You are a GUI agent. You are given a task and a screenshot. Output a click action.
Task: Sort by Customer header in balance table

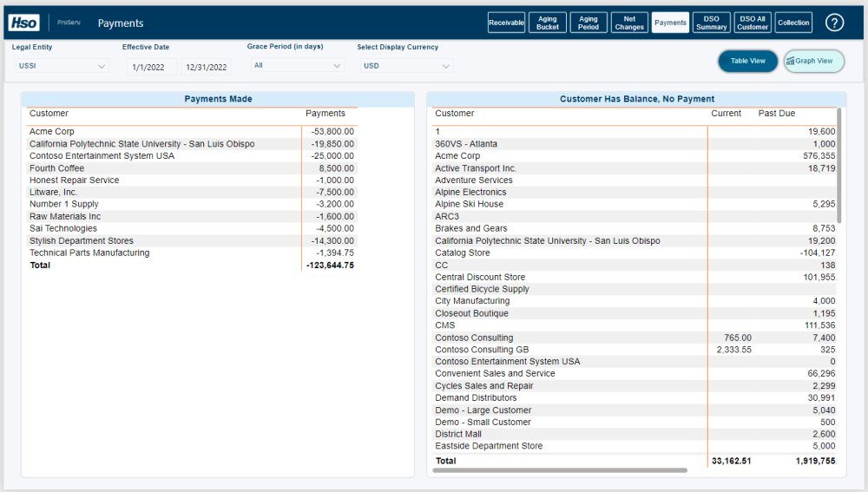(455, 114)
